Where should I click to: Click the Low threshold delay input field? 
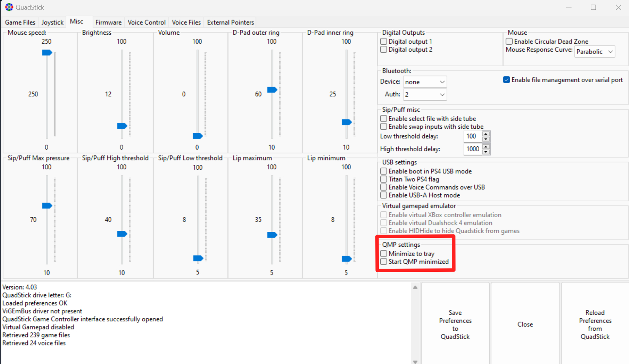(x=472, y=136)
